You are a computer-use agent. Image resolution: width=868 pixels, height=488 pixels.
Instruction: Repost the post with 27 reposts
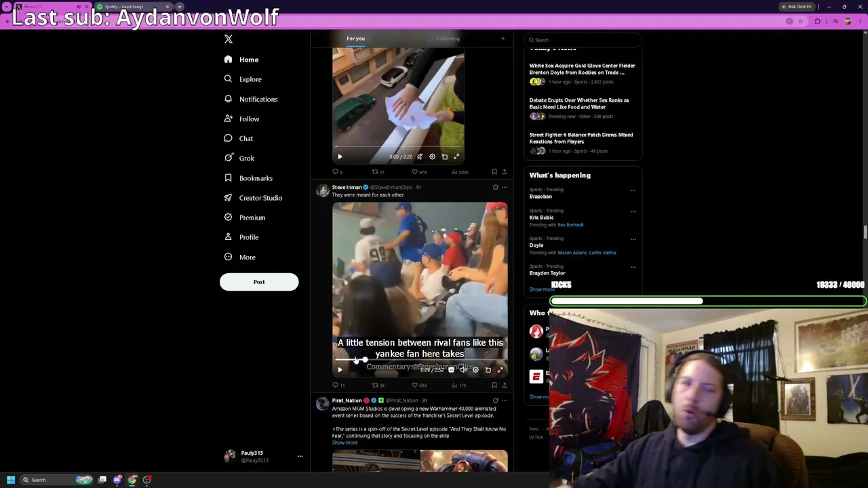click(378, 172)
